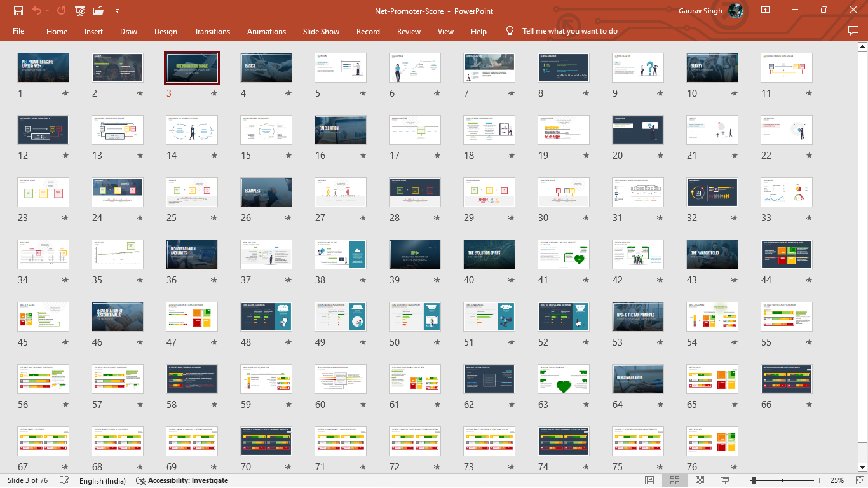Select Segmentation by Customer Value slide 46
Viewport: 868px width, 488px height.
click(118, 317)
